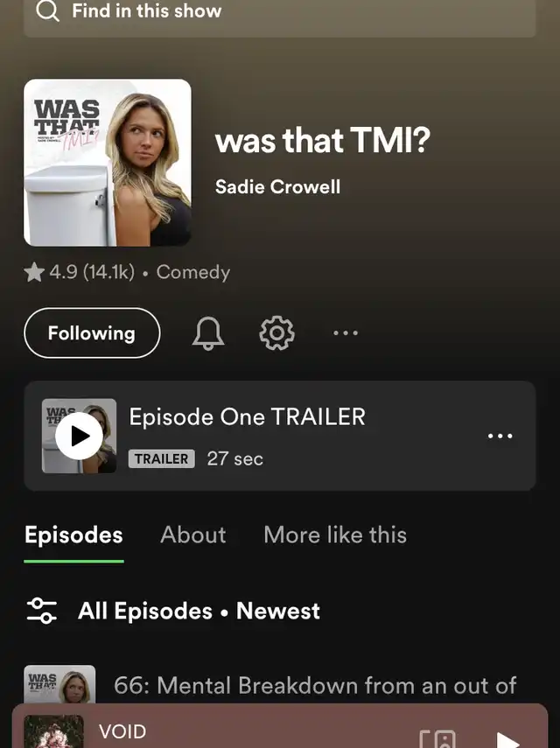Tap the connect to device icon
Viewport: 560px width, 748px height.
tap(437, 739)
